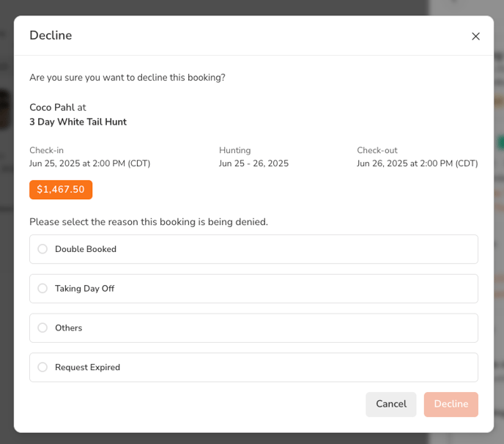Click the Check-out label
The height and width of the screenshot is (444, 504).
pos(377,150)
